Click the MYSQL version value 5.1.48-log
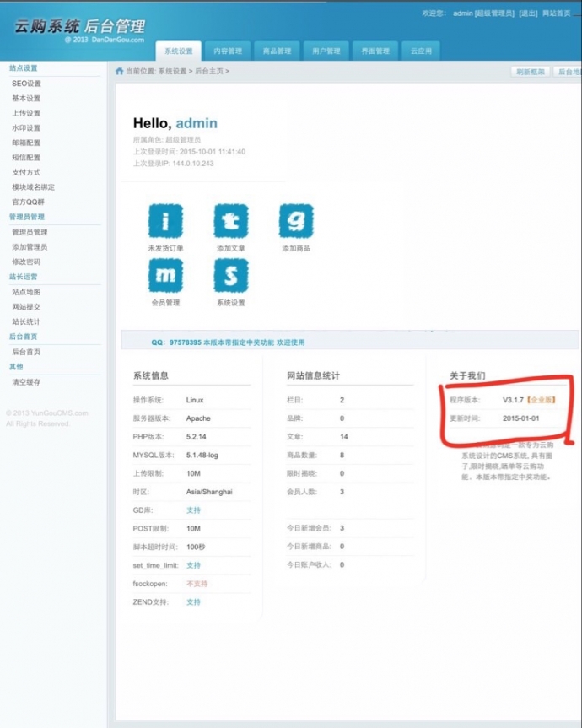This screenshot has height=728, width=582. point(202,455)
